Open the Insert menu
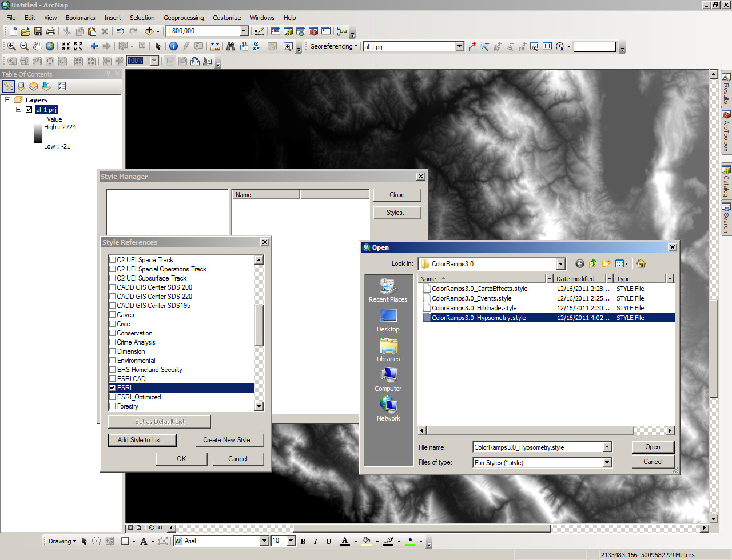 (113, 18)
